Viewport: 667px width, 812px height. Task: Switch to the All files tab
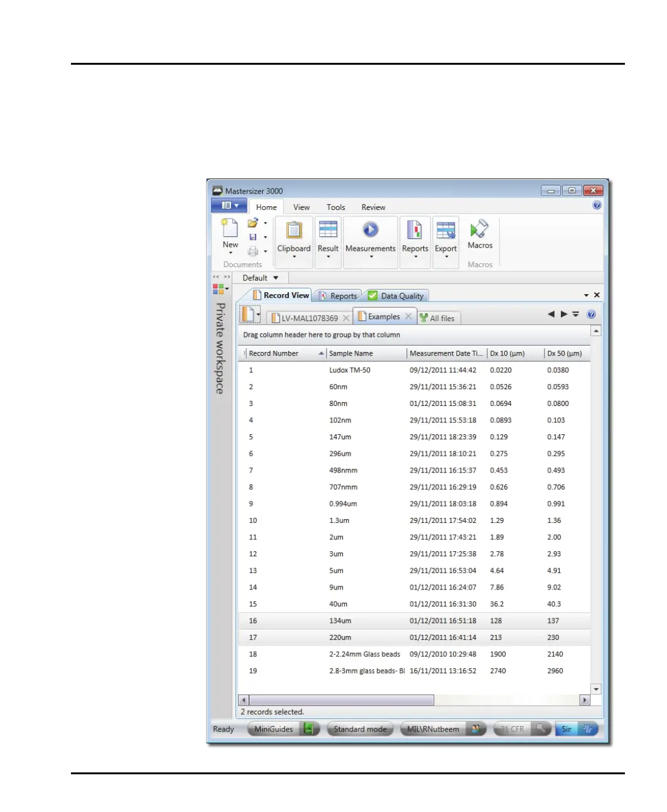(x=437, y=319)
